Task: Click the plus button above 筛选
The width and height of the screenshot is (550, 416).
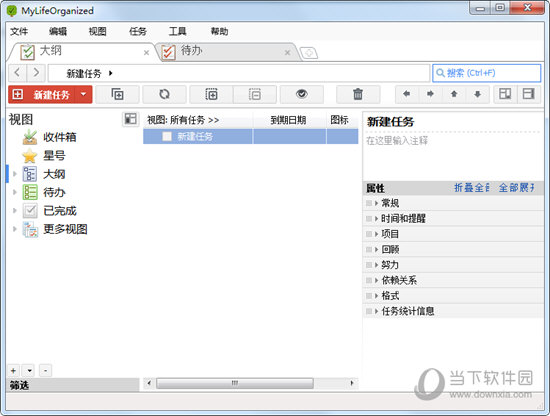Action: coord(13,370)
